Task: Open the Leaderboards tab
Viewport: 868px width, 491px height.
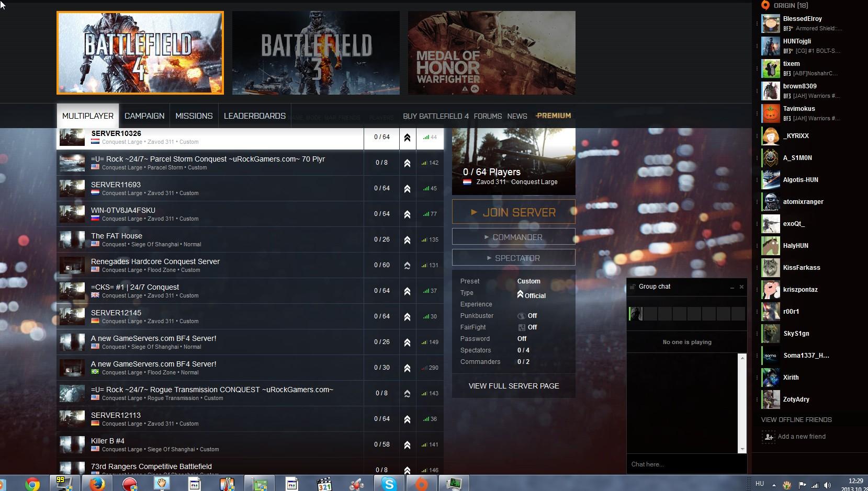Action: pos(255,116)
